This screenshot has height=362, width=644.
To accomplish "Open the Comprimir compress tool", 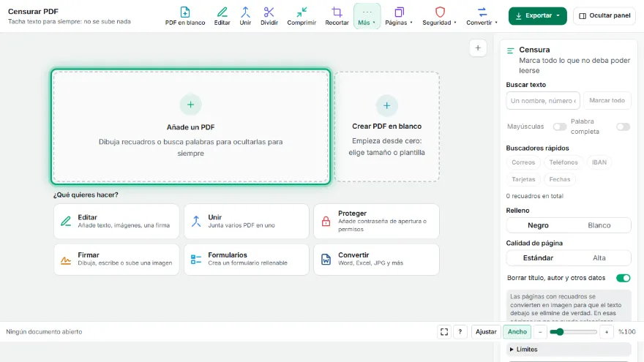I will [x=302, y=16].
